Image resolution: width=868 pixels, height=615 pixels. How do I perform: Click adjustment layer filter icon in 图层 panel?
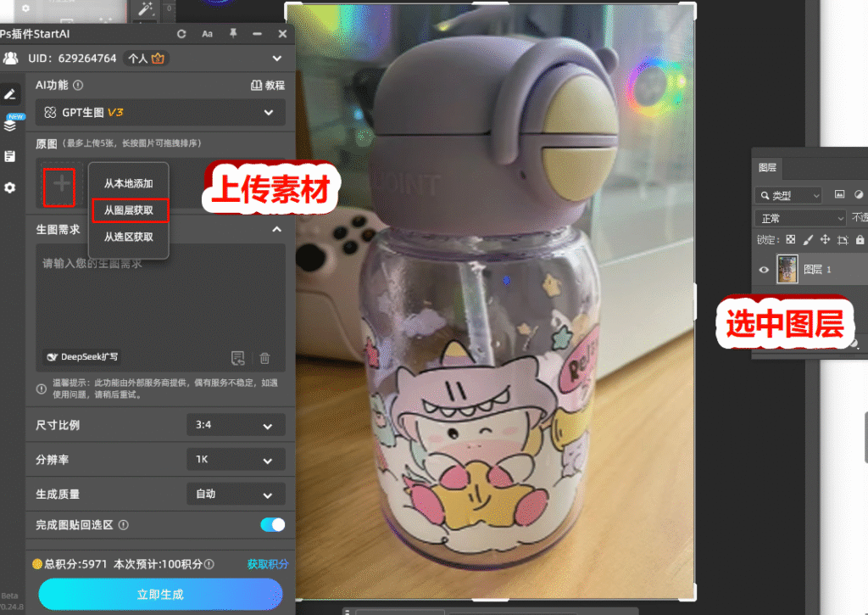pyautogui.click(x=859, y=194)
